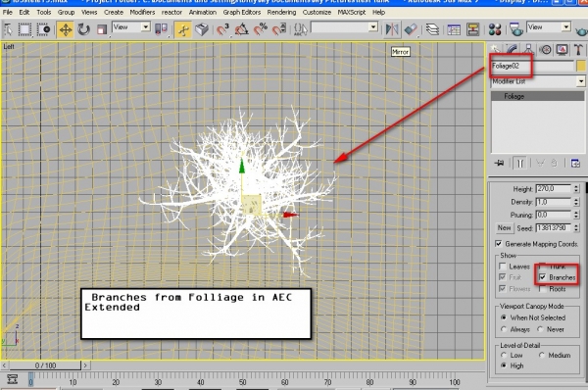Expand the Modifier List dropdown

538,81
